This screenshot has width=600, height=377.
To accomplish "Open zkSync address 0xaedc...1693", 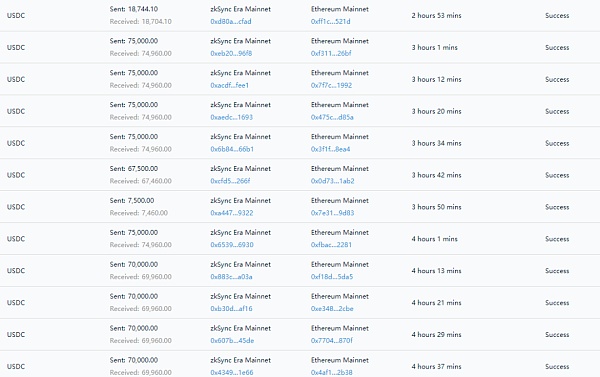I will click(x=232, y=117).
